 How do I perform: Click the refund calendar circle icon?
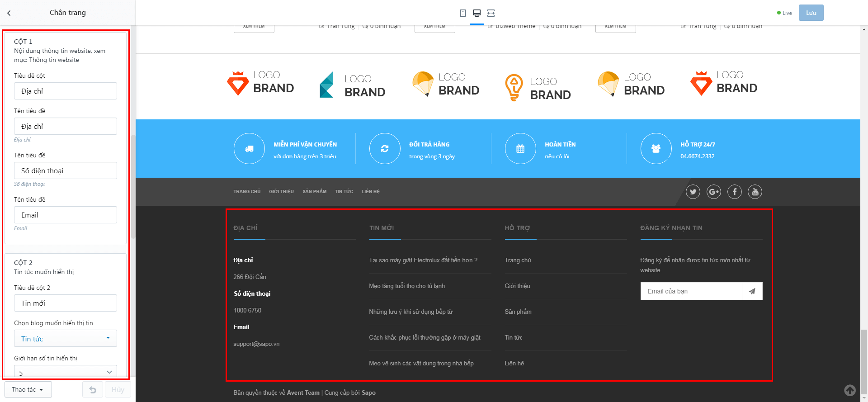click(520, 148)
